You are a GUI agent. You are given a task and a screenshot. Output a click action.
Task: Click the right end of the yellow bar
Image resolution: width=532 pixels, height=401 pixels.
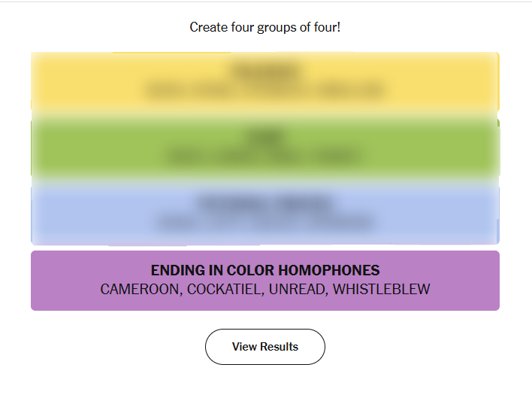[x=494, y=82]
